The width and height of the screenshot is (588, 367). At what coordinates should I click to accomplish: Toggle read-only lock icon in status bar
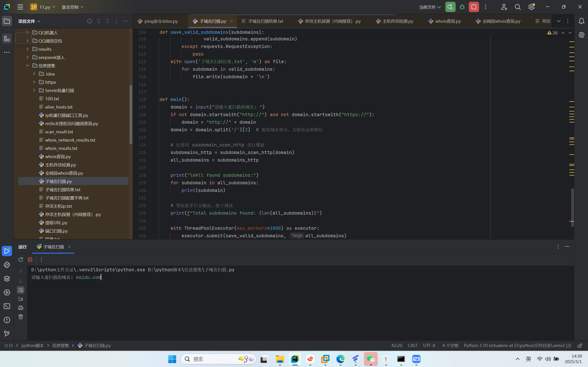tap(580, 345)
